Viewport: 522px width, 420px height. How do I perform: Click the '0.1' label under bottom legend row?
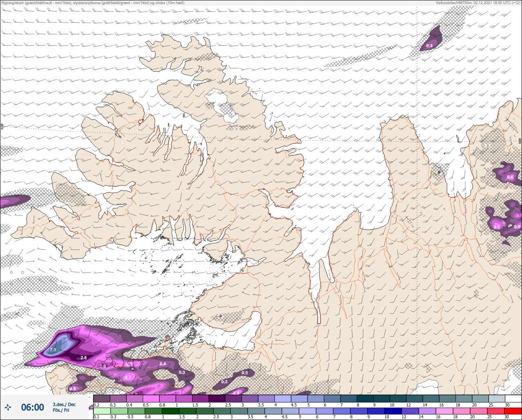point(96,417)
